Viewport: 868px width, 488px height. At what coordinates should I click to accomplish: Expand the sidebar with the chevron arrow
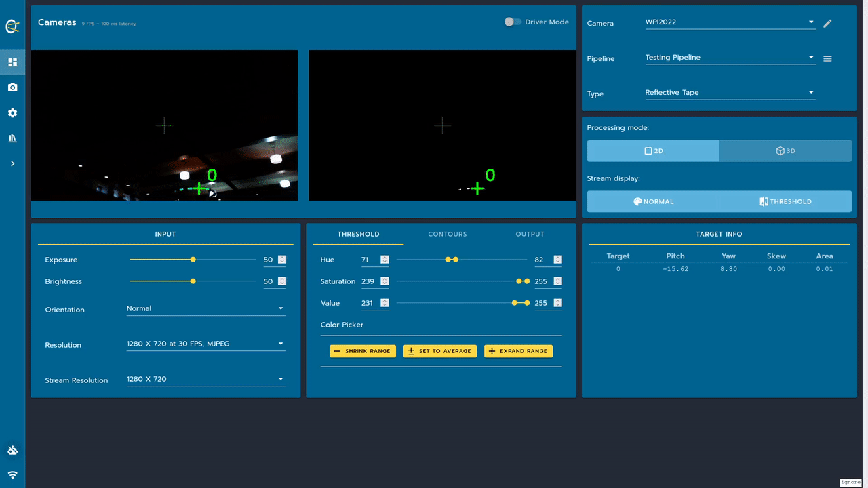12,163
